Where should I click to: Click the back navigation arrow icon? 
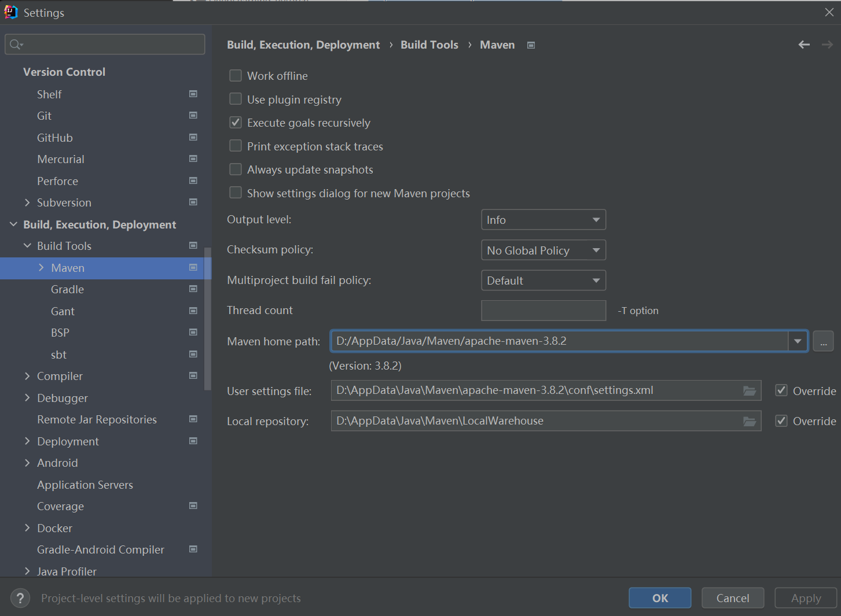coord(804,45)
